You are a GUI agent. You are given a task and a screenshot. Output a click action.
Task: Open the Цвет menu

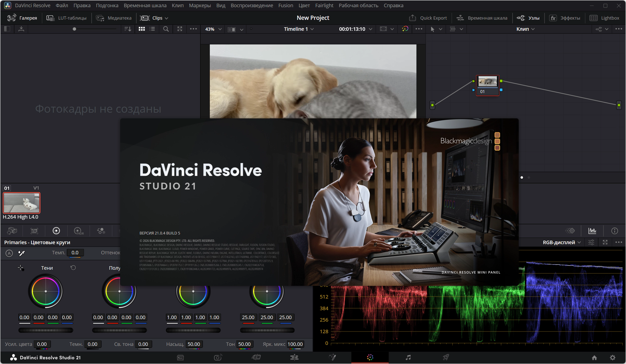click(x=304, y=5)
